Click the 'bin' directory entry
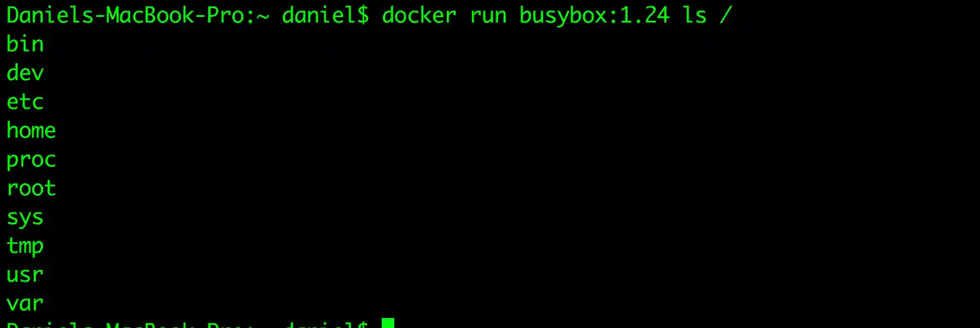Image resolution: width=980 pixels, height=328 pixels. (x=25, y=44)
